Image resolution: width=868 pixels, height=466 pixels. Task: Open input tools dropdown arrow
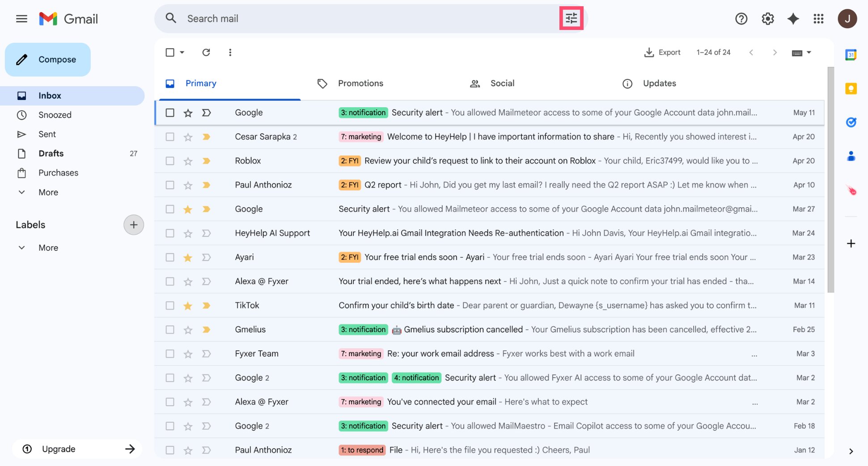click(809, 52)
